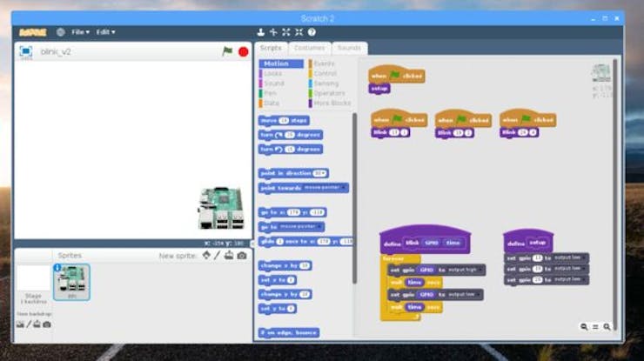Click the purple setup block under first flag hat
This screenshot has width=644, height=361.
[x=379, y=89]
